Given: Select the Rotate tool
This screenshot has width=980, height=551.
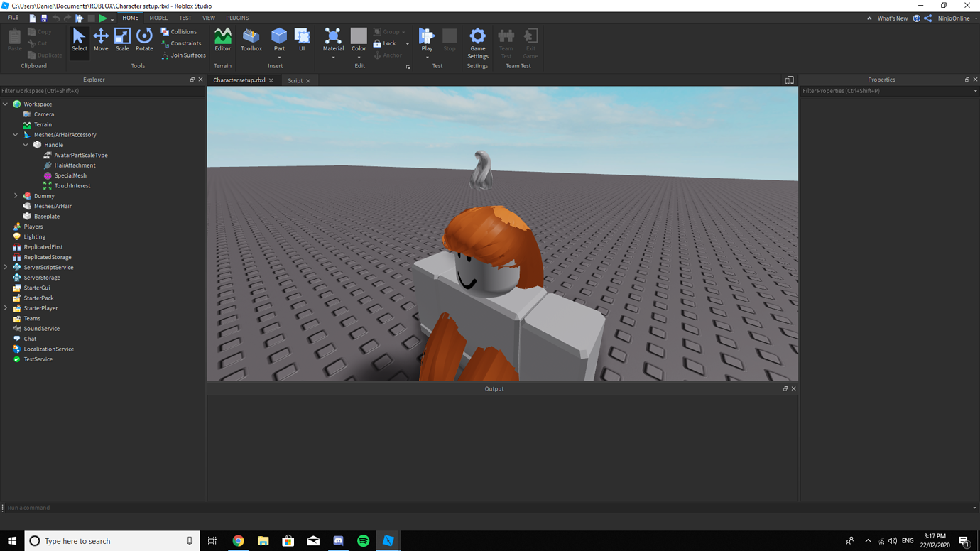Looking at the screenshot, I should [144, 40].
